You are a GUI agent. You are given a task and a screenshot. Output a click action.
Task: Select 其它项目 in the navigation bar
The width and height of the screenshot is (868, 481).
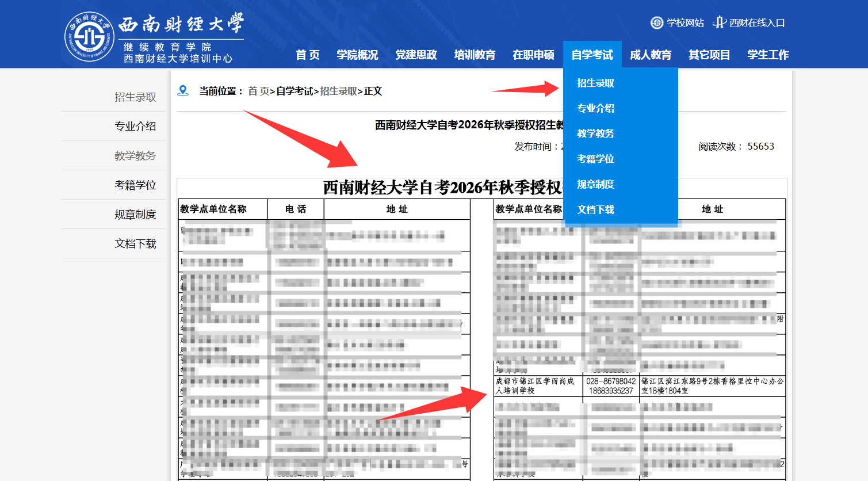(709, 55)
